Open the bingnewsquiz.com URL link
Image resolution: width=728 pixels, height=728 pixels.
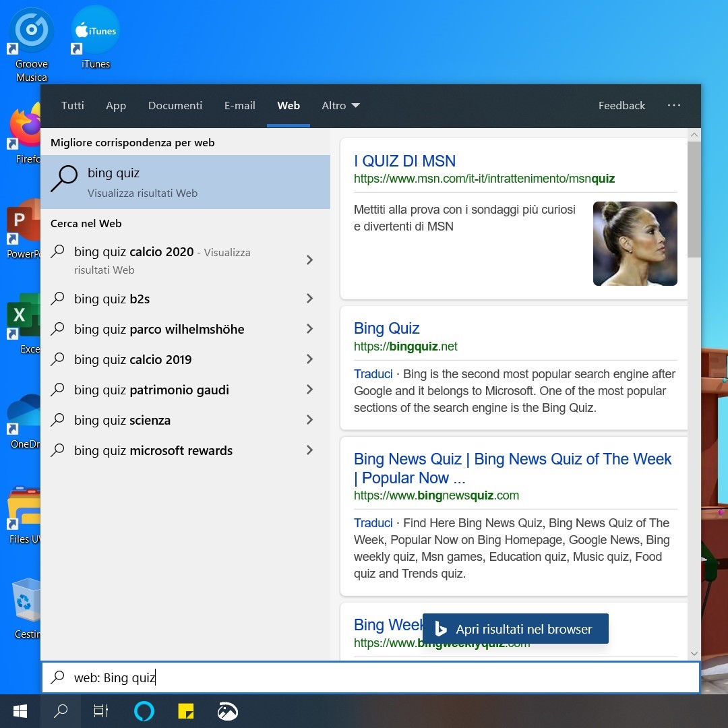click(436, 495)
